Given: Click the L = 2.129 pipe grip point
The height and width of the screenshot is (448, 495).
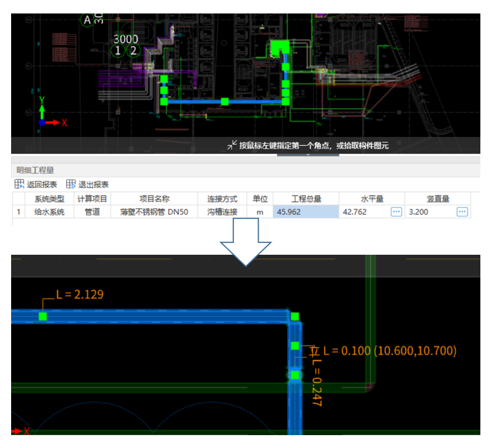Looking at the screenshot, I should pyautogui.click(x=43, y=316).
